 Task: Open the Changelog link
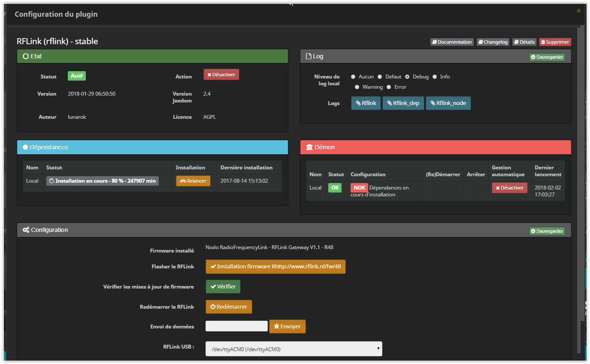493,42
